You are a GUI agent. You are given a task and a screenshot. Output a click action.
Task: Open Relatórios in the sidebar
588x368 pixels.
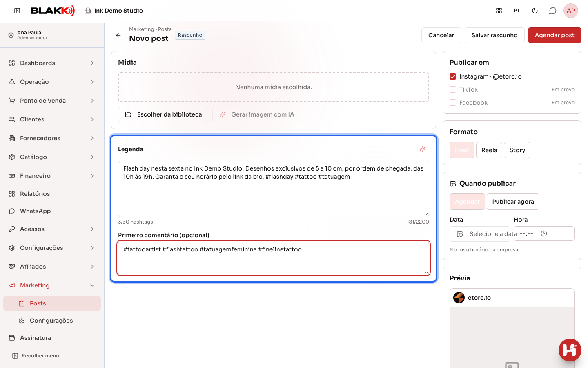(52, 194)
